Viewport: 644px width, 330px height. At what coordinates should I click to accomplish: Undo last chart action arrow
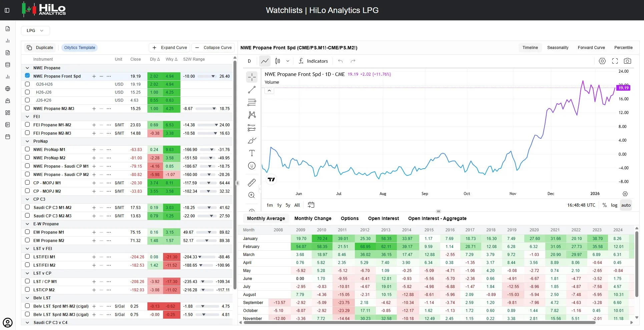[340, 61]
